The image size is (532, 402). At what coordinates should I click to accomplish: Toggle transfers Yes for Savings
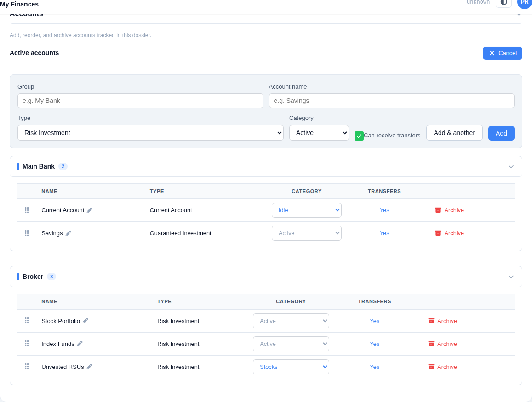tap(384, 233)
